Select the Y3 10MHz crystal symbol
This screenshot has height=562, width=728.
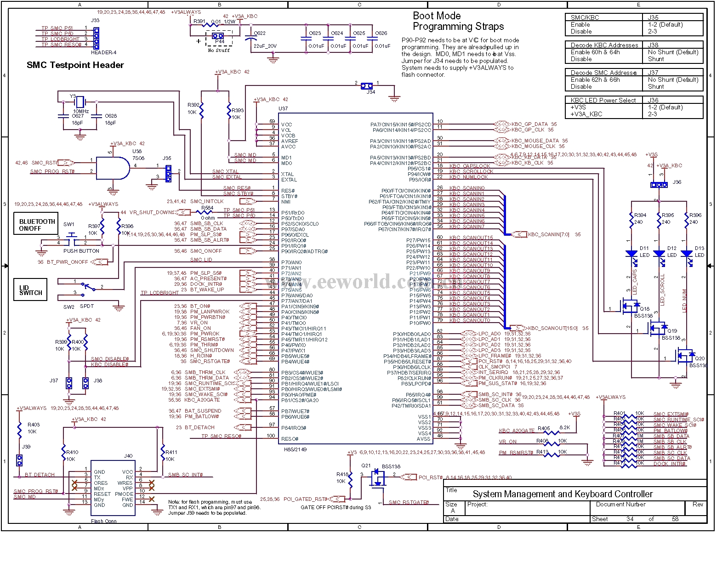coord(80,102)
